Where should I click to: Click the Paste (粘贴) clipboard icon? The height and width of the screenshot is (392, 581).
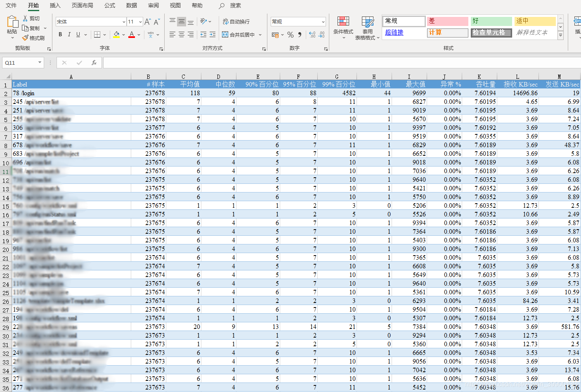coord(12,21)
